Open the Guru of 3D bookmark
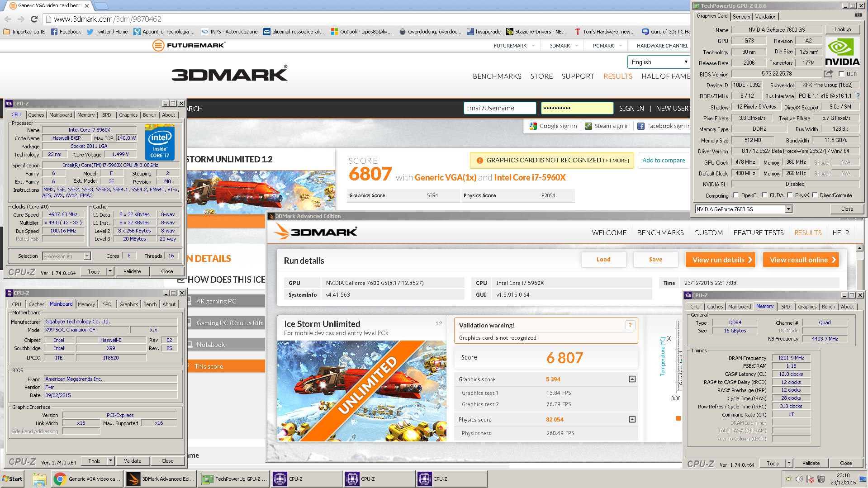This screenshot has width=868, height=488. 666,32
